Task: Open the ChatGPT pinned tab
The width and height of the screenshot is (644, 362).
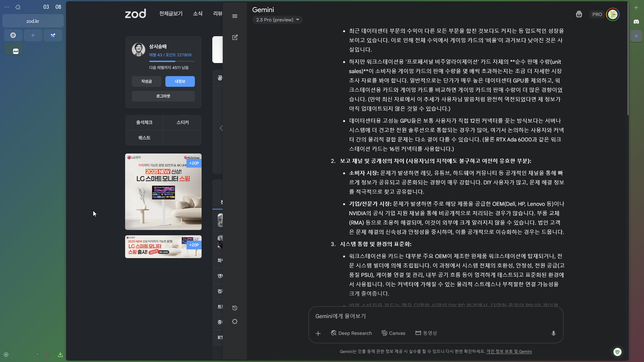Action: coord(13,35)
